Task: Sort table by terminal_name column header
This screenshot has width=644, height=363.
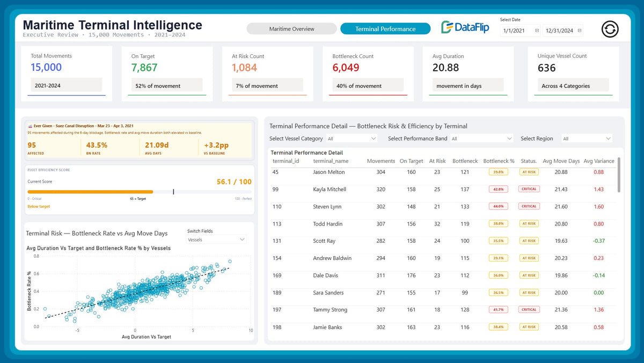Action: tap(331, 161)
